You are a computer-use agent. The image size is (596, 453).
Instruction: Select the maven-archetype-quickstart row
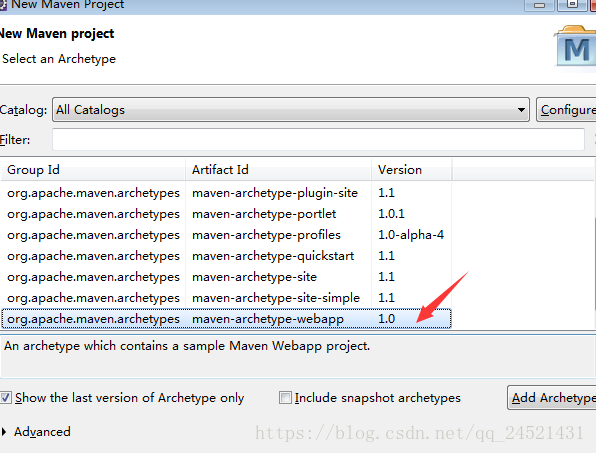(x=226, y=256)
